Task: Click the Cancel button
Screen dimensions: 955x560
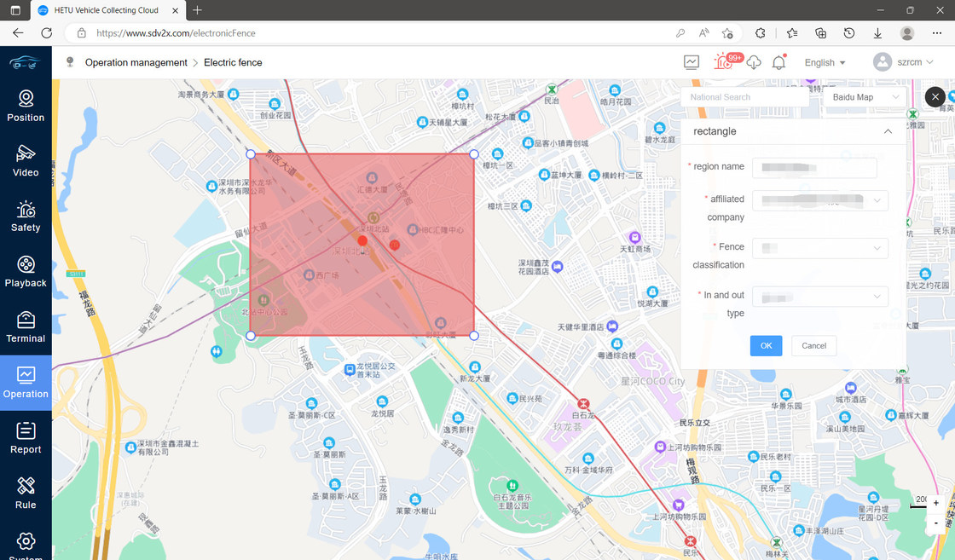Action: click(x=813, y=345)
